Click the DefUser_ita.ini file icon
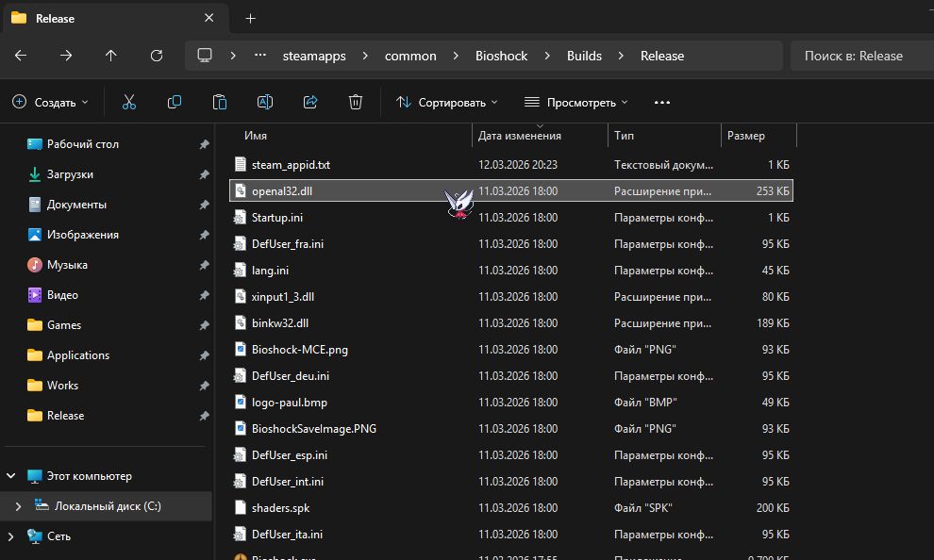 click(240, 534)
